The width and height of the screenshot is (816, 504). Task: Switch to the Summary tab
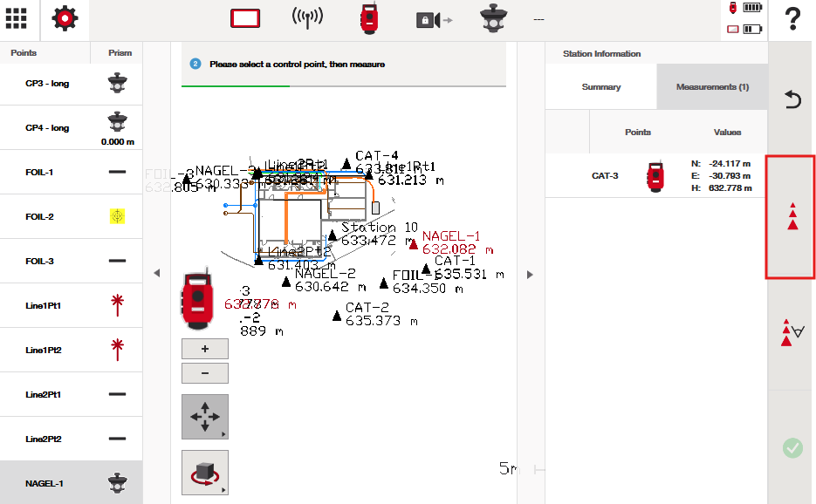[601, 87]
